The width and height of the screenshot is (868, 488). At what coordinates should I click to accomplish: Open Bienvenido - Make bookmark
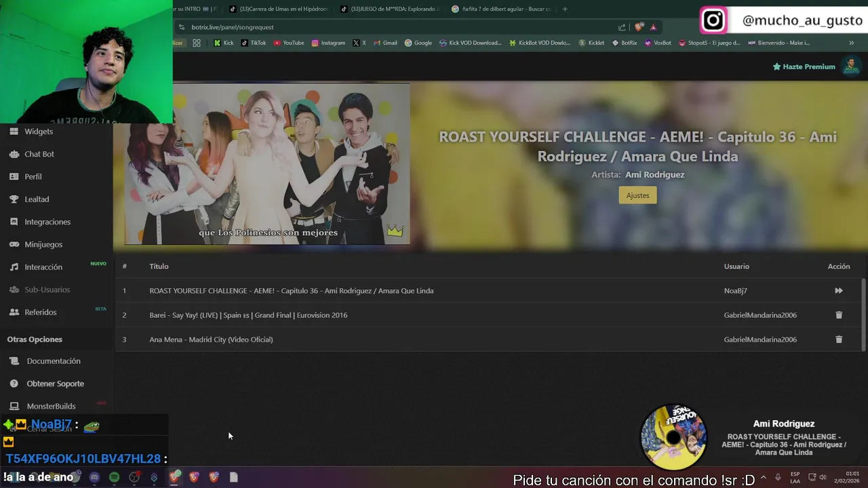778,43
